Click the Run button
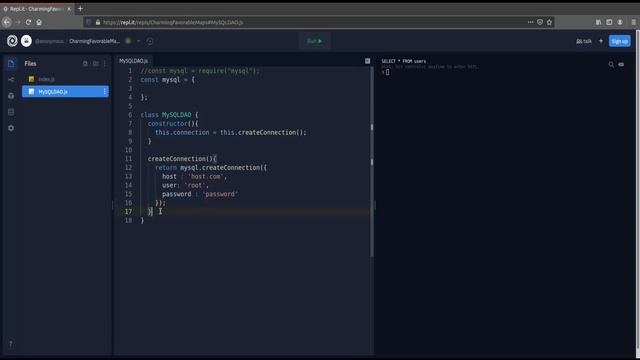Viewport: 640px width, 360px height. (314, 41)
